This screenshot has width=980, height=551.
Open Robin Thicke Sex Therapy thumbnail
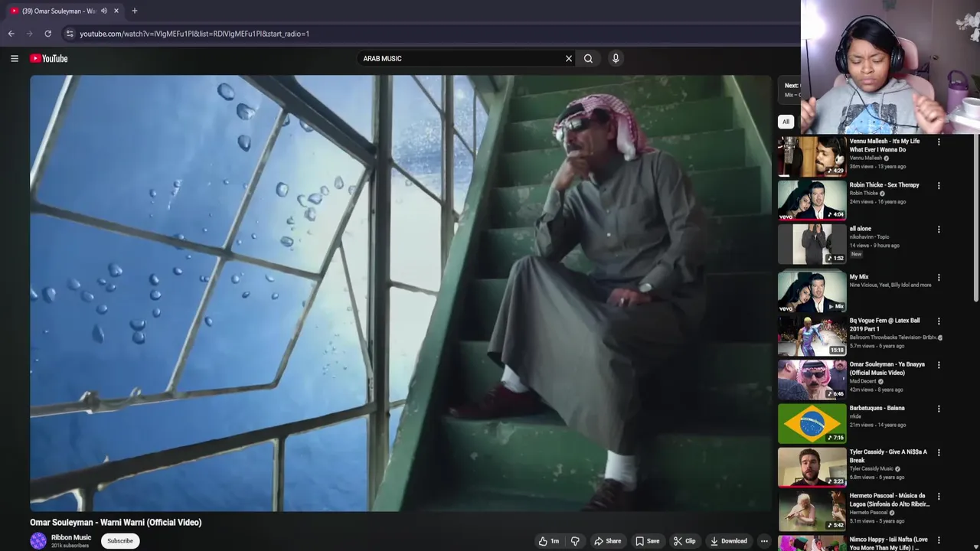point(812,201)
